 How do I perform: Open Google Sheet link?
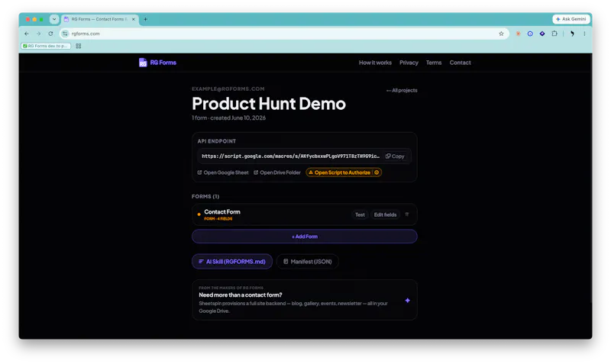click(223, 172)
